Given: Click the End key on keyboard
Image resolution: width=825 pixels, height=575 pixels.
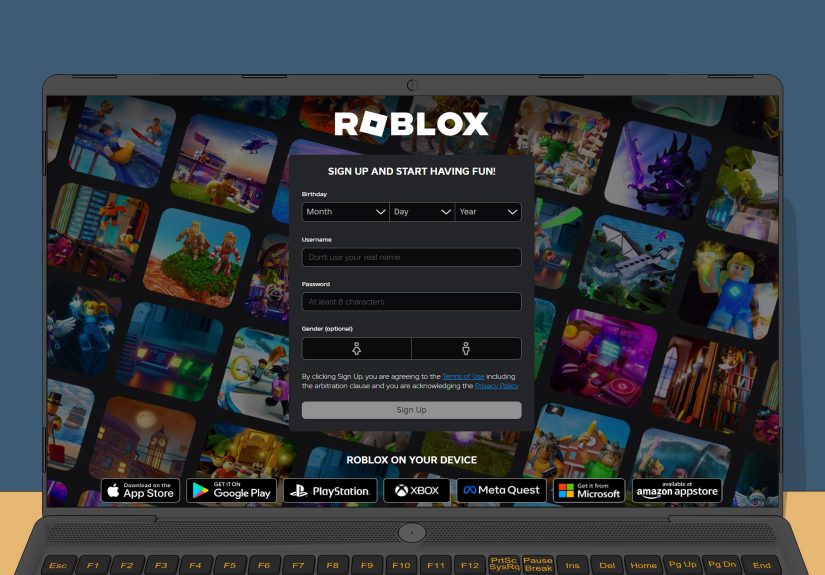Looking at the screenshot, I should coord(761,566).
